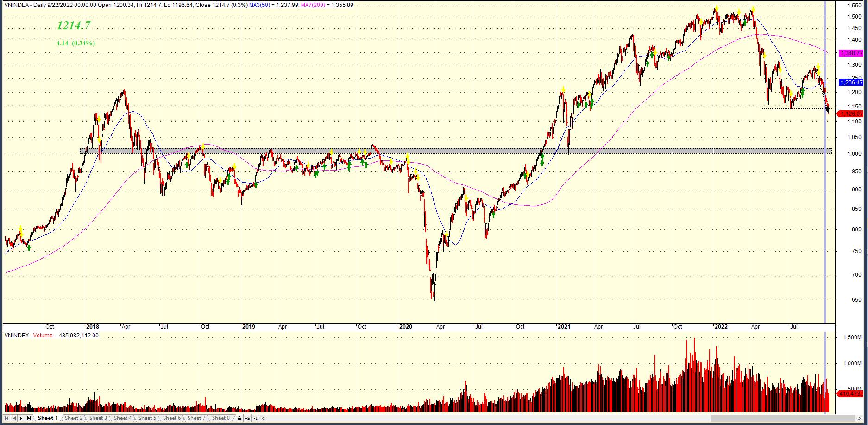Click the previous sheet arrow
Image resolution: width=868 pixels, height=425 pixels.
[14, 418]
